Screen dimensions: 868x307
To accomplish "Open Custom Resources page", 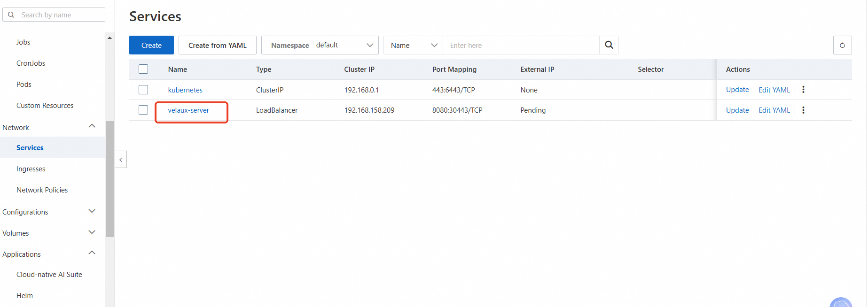I will (x=45, y=106).
